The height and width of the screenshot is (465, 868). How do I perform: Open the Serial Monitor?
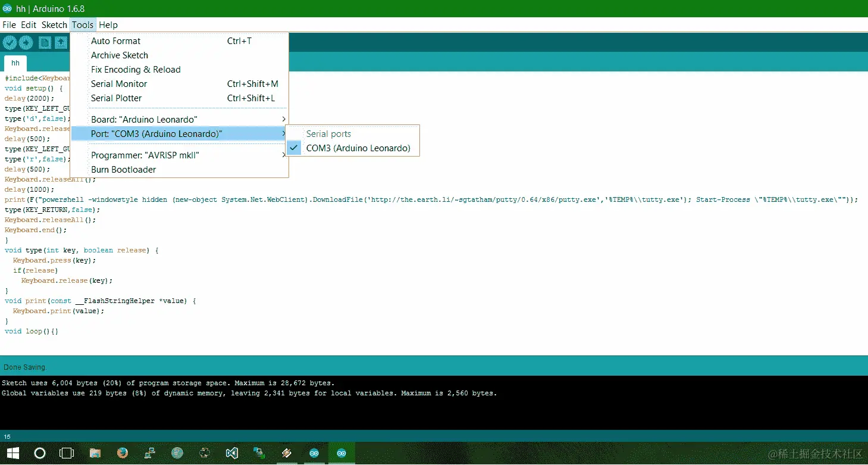[x=179, y=84]
